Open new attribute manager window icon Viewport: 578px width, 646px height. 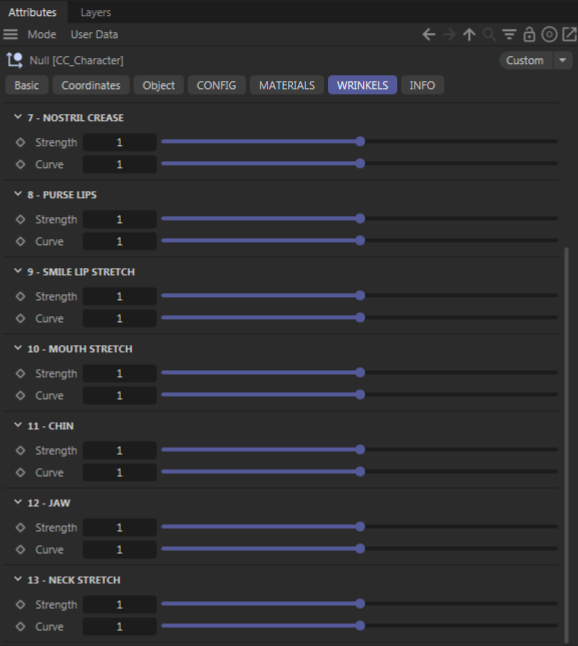(x=569, y=35)
